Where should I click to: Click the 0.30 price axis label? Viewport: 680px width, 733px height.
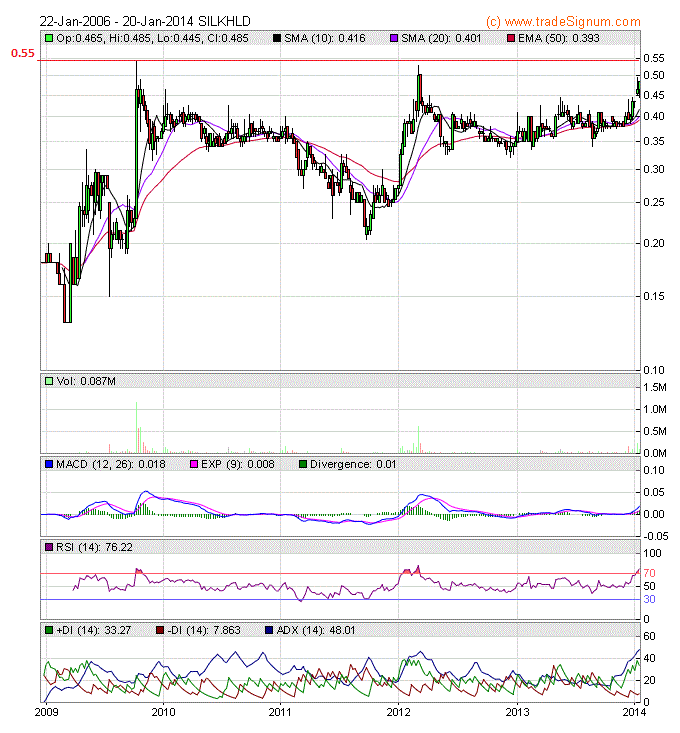[x=654, y=169]
